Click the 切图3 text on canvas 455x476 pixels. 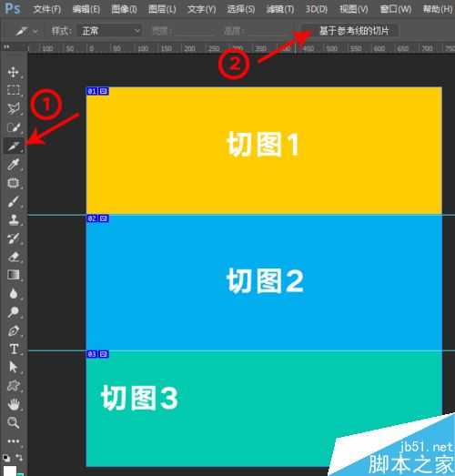click(139, 398)
